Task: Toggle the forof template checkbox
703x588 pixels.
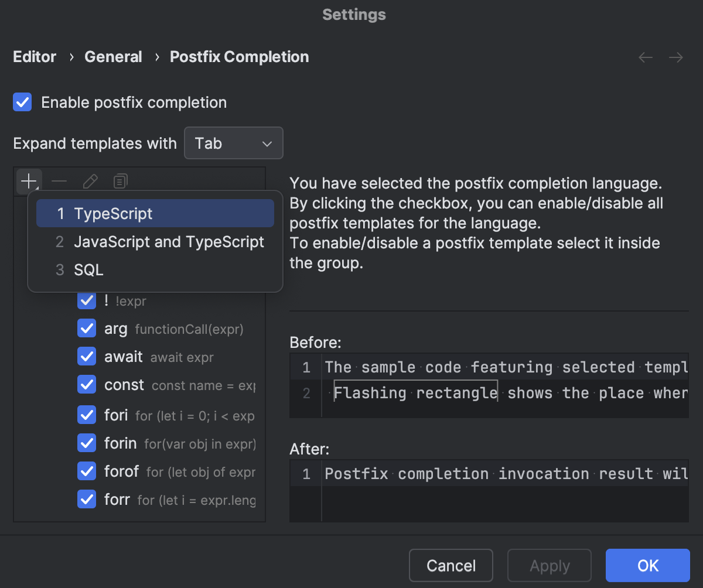Action: 87,471
